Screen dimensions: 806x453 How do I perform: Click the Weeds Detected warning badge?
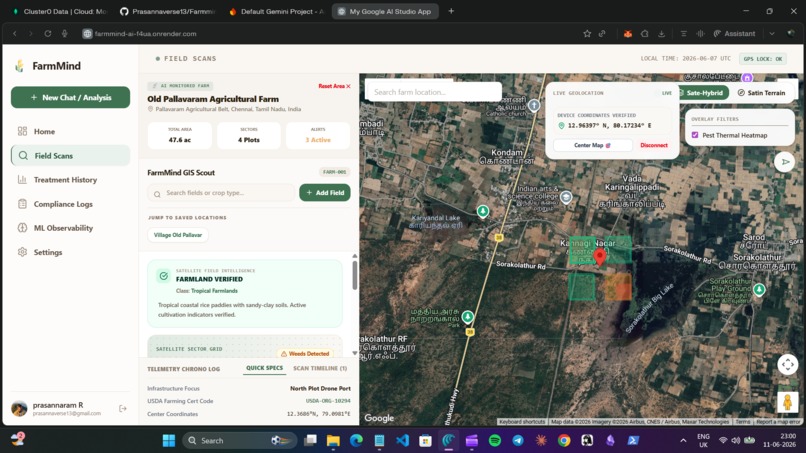[x=305, y=354]
